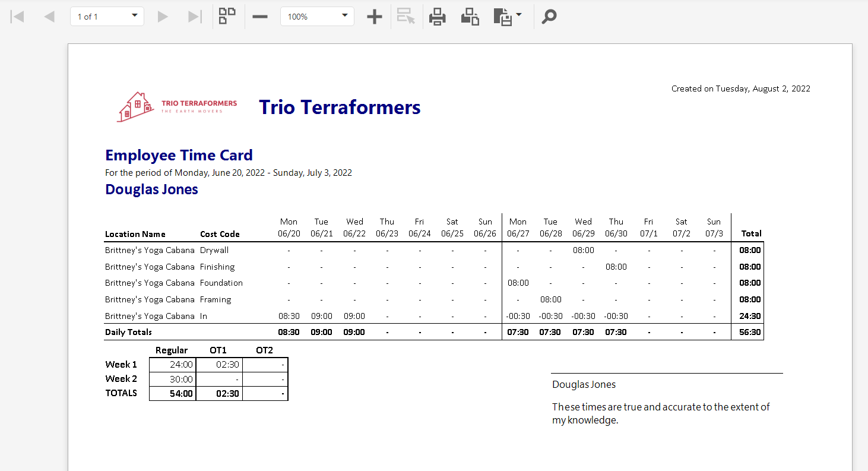Image resolution: width=868 pixels, height=471 pixels.
Task: Go to the first page
Action: [17, 17]
